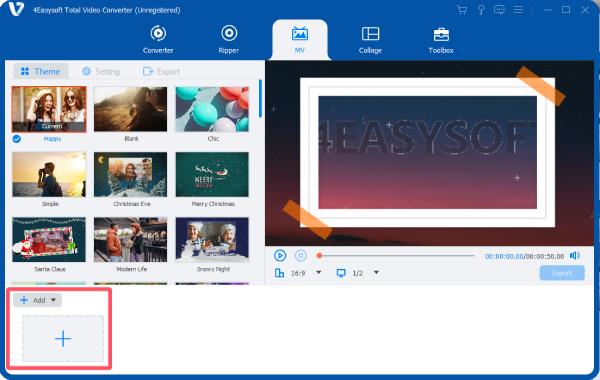Click the video preview area
Screen dimensions: 600x380
[x=429, y=153]
